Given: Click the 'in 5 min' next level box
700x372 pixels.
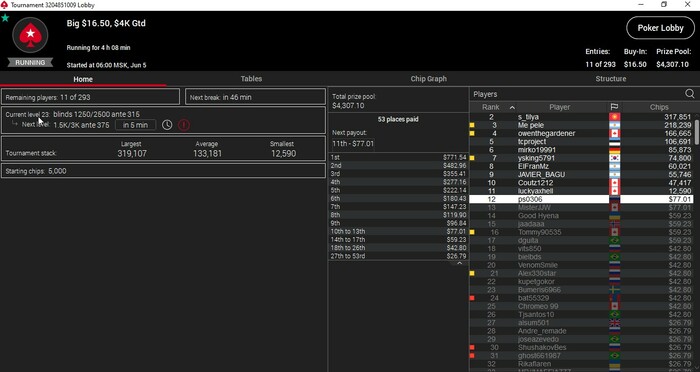Looking at the screenshot, I should tap(135, 125).
